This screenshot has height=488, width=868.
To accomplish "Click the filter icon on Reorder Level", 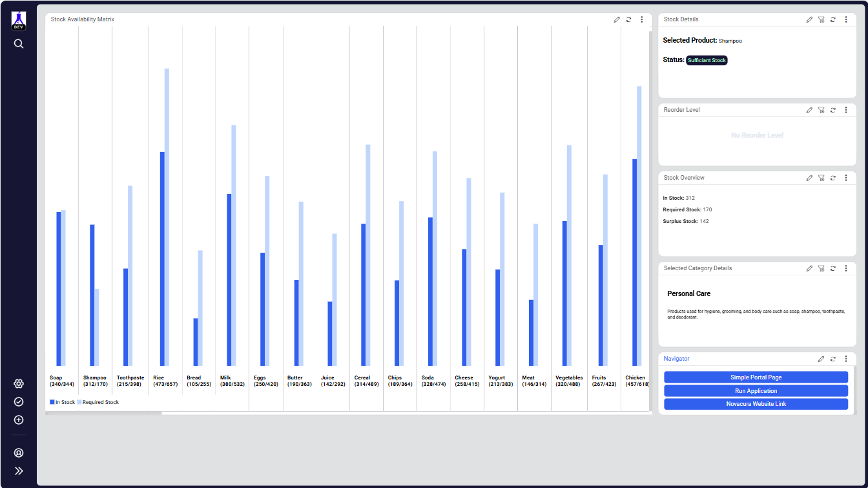I will tap(821, 111).
